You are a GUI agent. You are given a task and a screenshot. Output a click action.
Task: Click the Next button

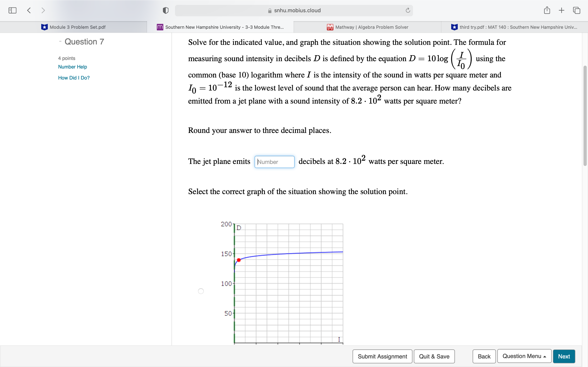coord(564,356)
